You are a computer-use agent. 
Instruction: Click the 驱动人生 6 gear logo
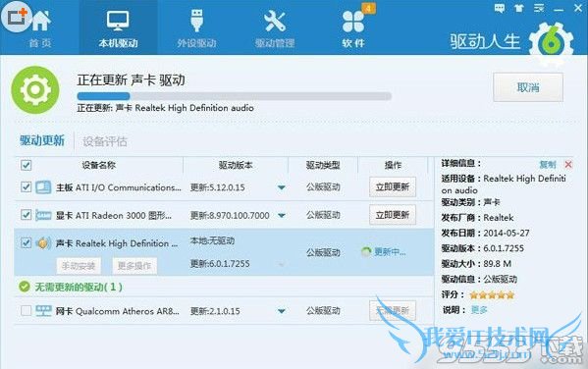552,43
